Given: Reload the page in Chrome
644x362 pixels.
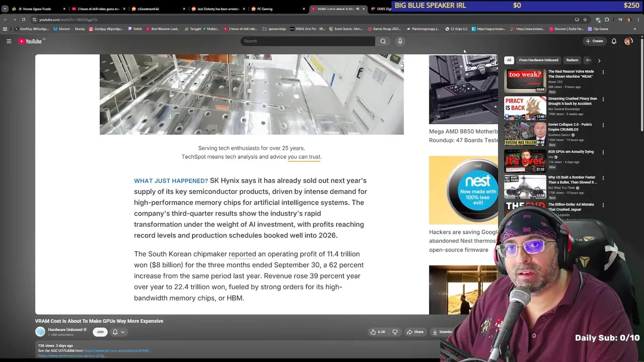Looking at the screenshot, I should [23, 20].
